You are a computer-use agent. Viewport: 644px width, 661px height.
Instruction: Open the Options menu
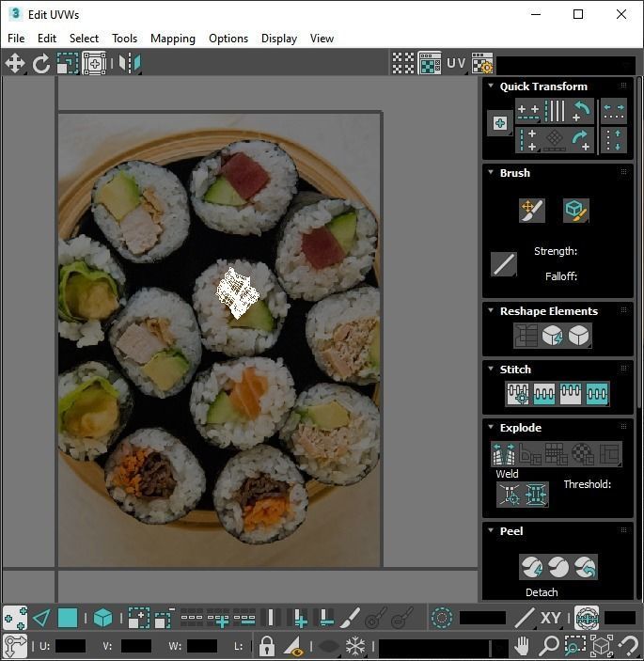[x=228, y=39]
